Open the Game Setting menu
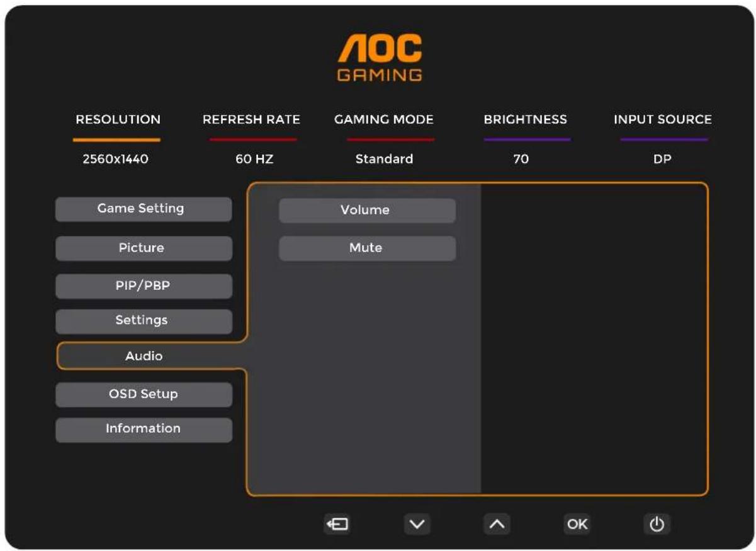 tap(144, 209)
